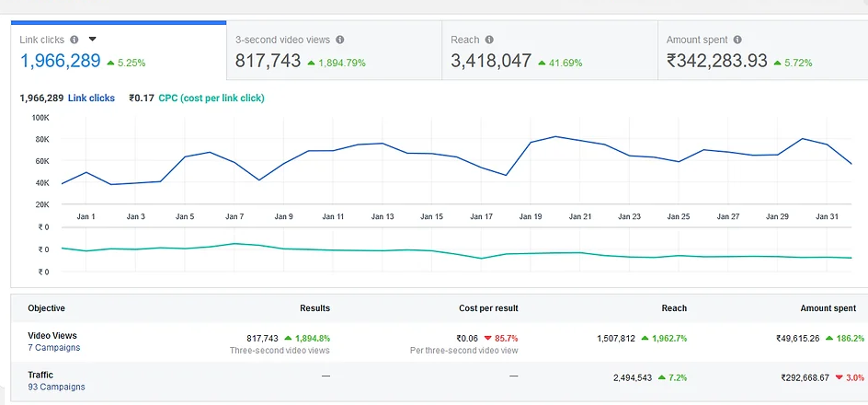
Task: Click the info icon beside Reach metric card
Action: click(x=489, y=40)
